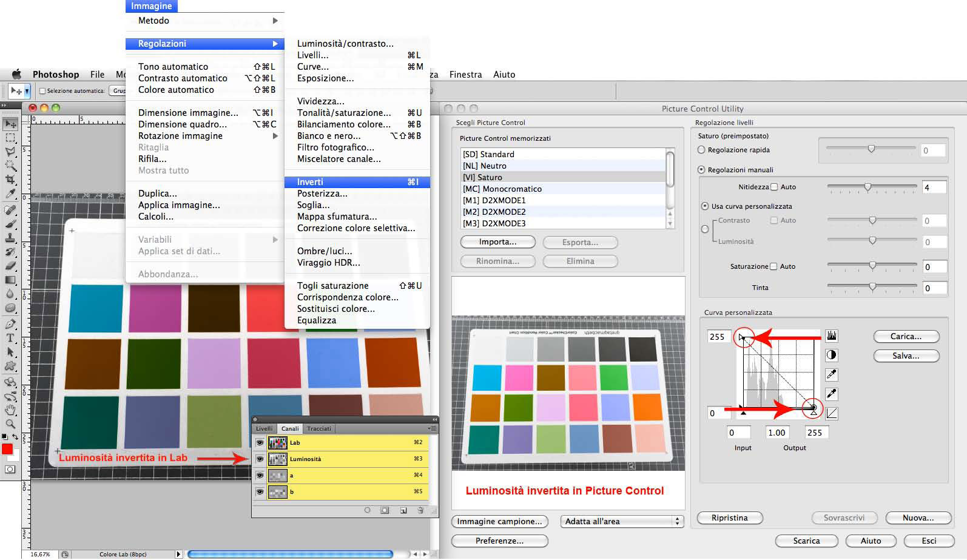The height and width of the screenshot is (560, 967).
Task: Toggle Quick Mask mode icon
Action: pyautogui.click(x=10, y=469)
